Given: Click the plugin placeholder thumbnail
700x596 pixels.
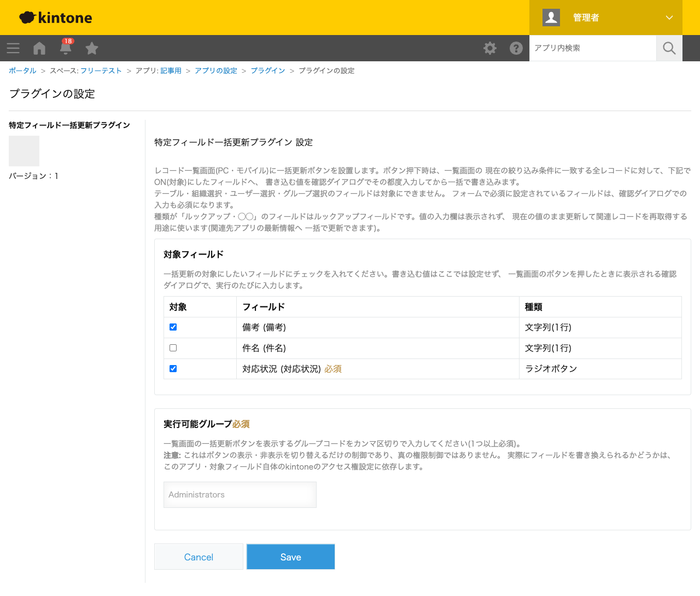Looking at the screenshot, I should tap(24, 151).
